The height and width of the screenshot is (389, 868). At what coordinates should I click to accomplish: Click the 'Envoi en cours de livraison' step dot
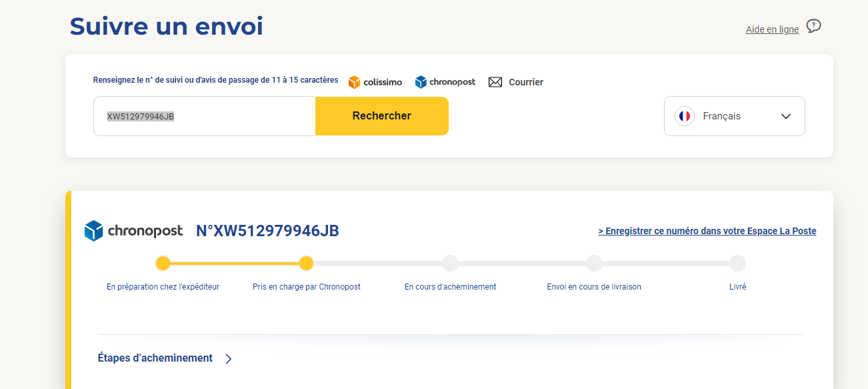pyautogui.click(x=594, y=263)
